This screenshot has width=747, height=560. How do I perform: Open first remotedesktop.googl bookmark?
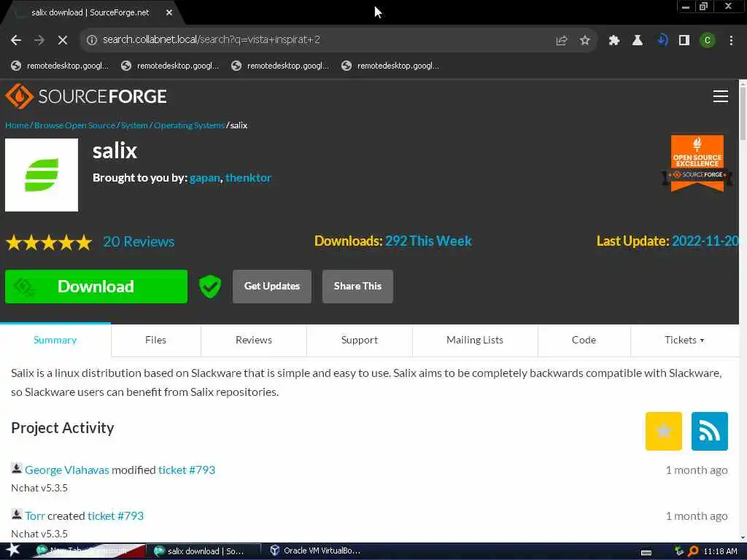click(60, 66)
